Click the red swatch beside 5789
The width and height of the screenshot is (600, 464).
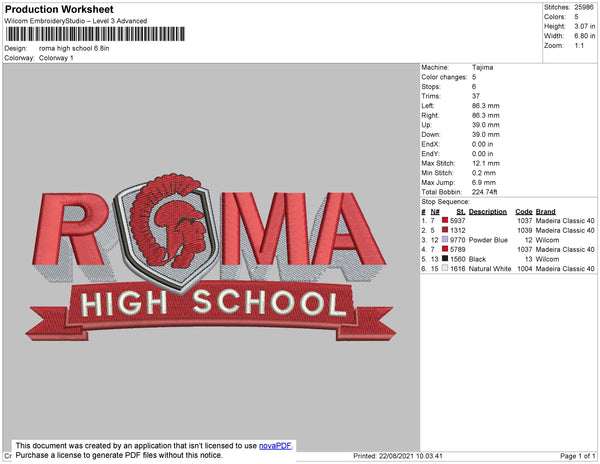click(x=445, y=249)
